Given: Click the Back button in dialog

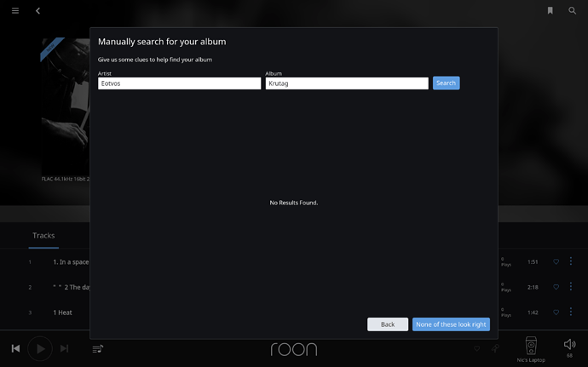Looking at the screenshot, I should point(388,324).
